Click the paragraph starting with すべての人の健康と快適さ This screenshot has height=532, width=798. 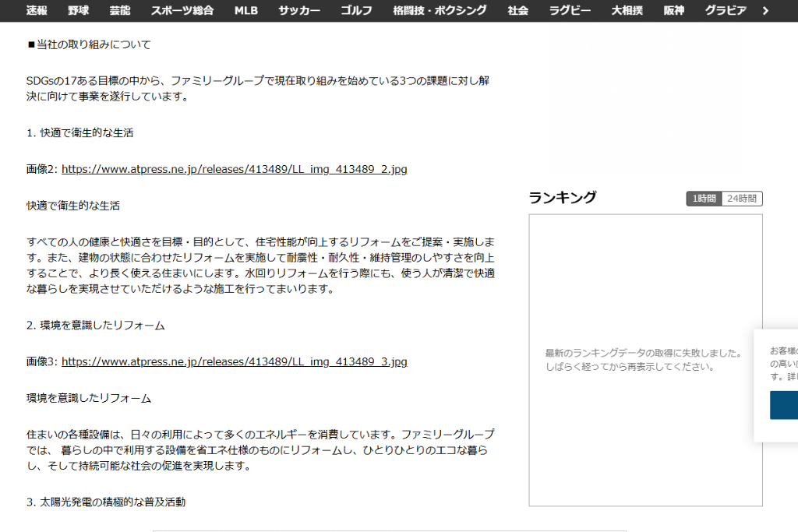260,266
